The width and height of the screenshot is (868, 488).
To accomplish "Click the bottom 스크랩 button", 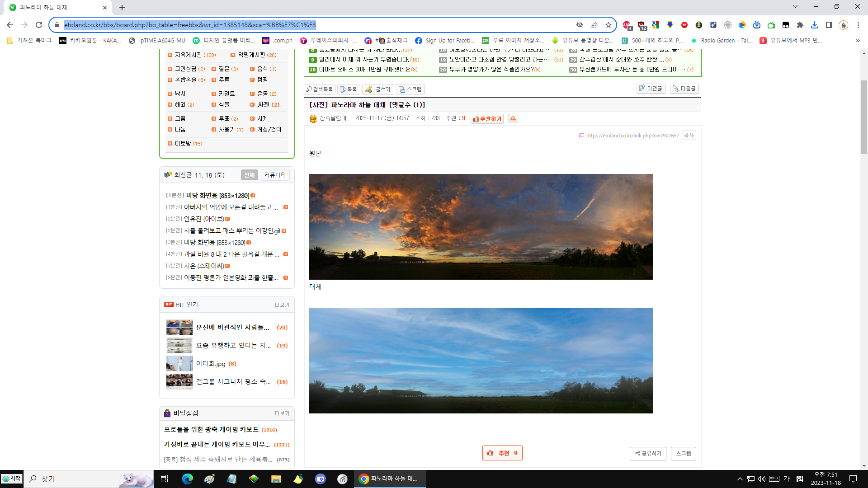I will (x=683, y=453).
